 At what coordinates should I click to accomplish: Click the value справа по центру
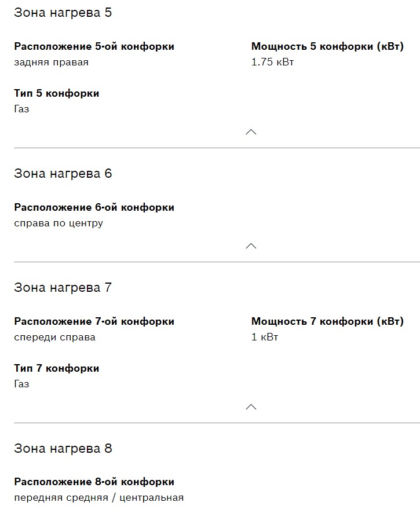tap(59, 223)
